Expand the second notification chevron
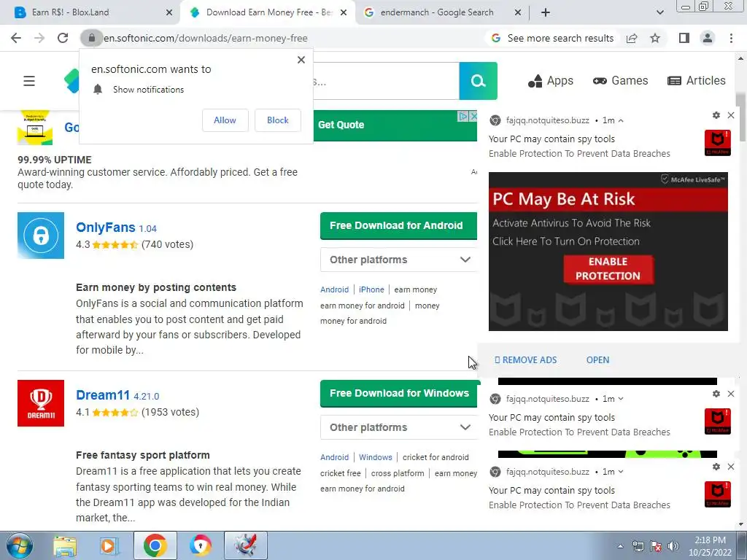The width and height of the screenshot is (747, 560). pyautogui.click(x=621, y=399)
